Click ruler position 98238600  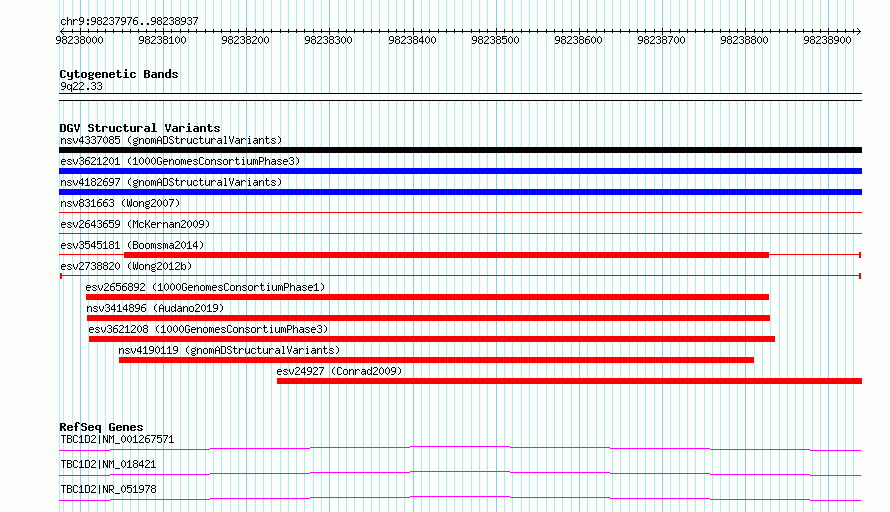coord(578,40)
